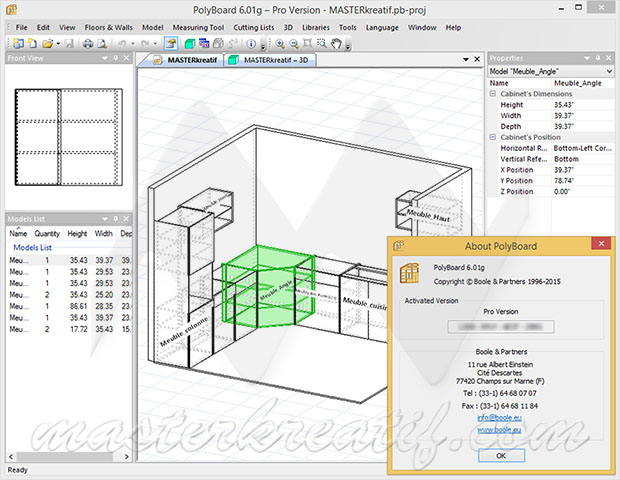Close the Front View panel
Viewport: 620px width, 480px height.
click(x=126, y=58)
